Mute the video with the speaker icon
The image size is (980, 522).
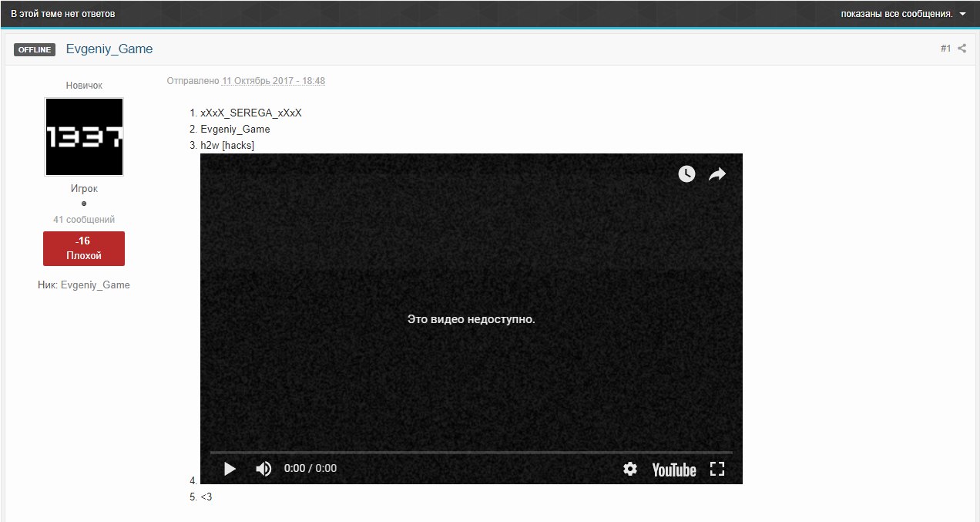pyautogui.click(x=263, y=469)
